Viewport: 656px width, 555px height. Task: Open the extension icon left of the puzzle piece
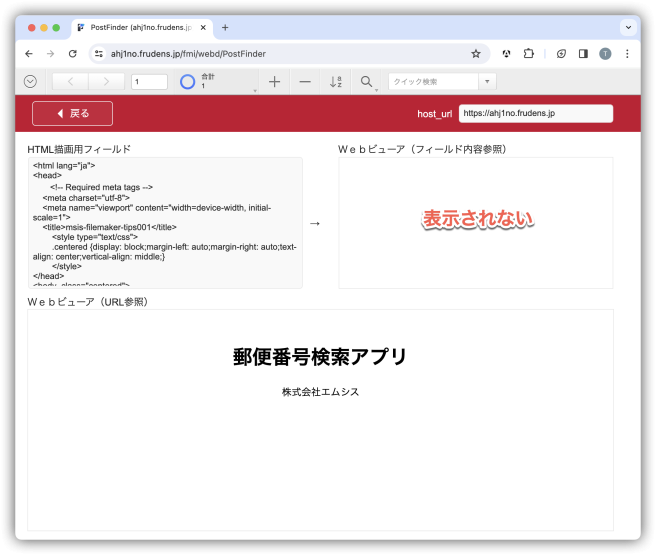point(507,54)
